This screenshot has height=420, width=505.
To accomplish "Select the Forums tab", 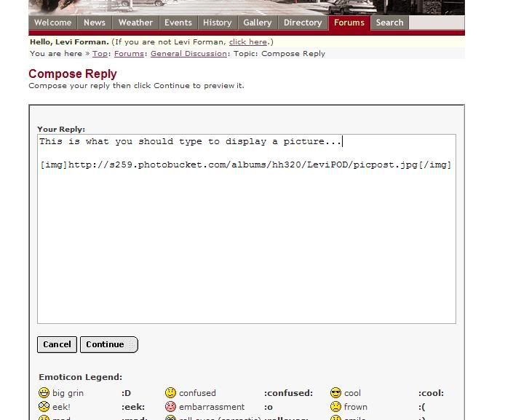I will [x=349, y=23].
